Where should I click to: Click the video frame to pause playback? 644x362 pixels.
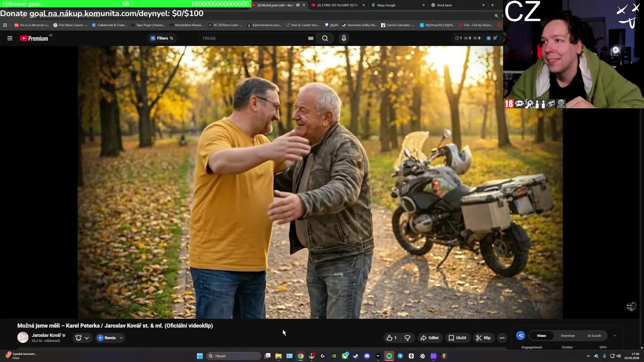tap(320, 182)
